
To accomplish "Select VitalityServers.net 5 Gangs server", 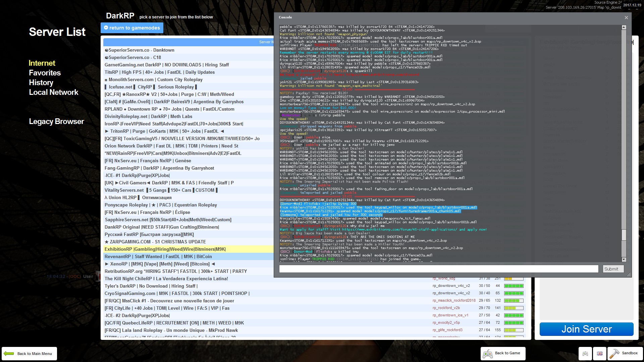I will coord(189,190).
